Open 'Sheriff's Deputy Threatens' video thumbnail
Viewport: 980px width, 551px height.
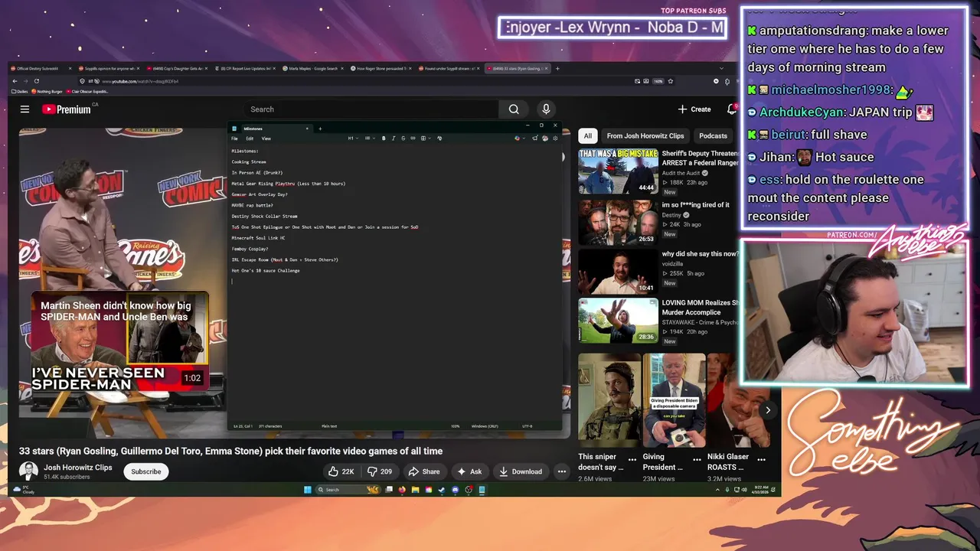[x=618, y=171]
